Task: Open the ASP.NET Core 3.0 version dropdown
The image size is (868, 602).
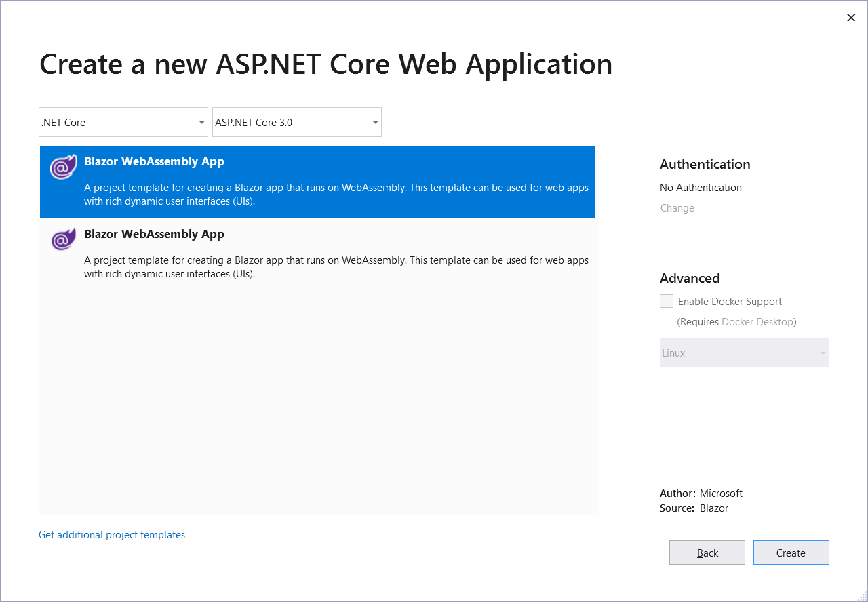Action: [296, 122]
